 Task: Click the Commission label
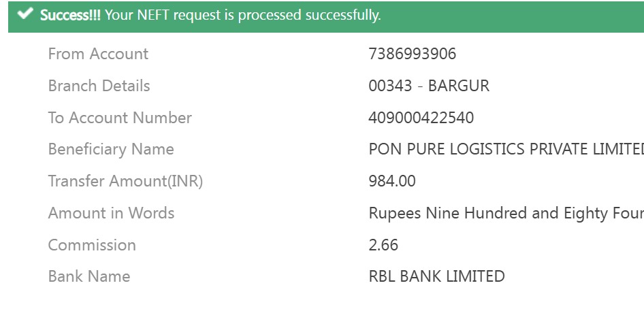pyautogui.click(x=92, y=245)
